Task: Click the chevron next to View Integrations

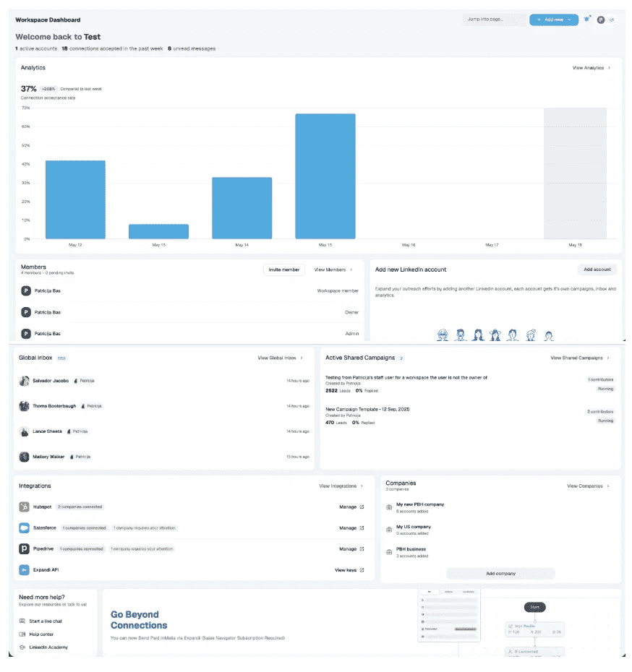Action: point(362,486)
